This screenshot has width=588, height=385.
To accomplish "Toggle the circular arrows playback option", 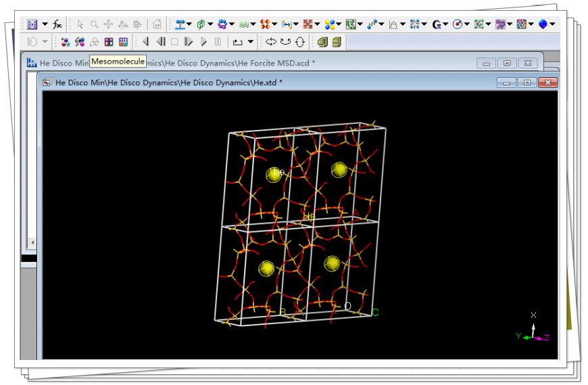I will click(300, 42).
